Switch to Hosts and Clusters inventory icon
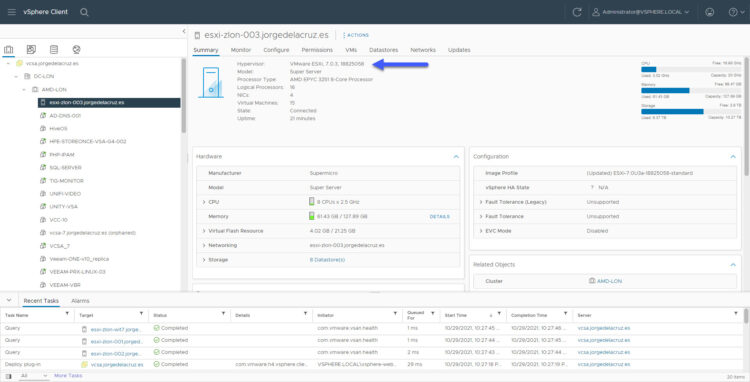Viewport: 750px width, 382px height. [x=9, y=49]
